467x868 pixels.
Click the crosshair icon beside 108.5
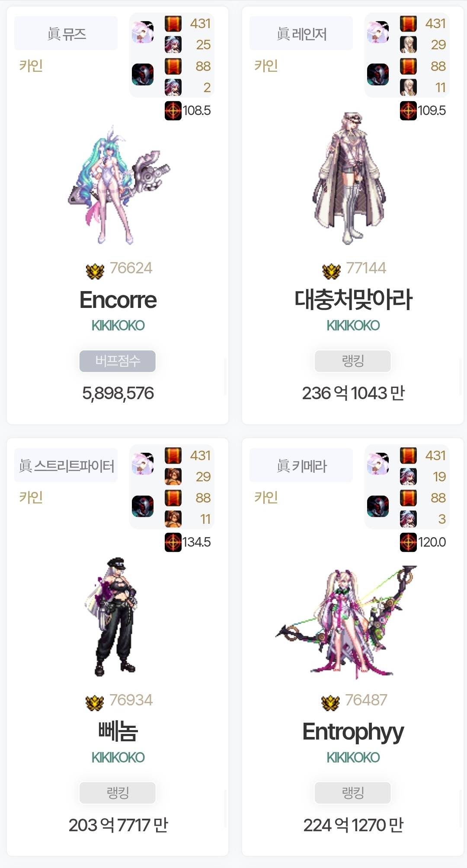pos(173,111)
